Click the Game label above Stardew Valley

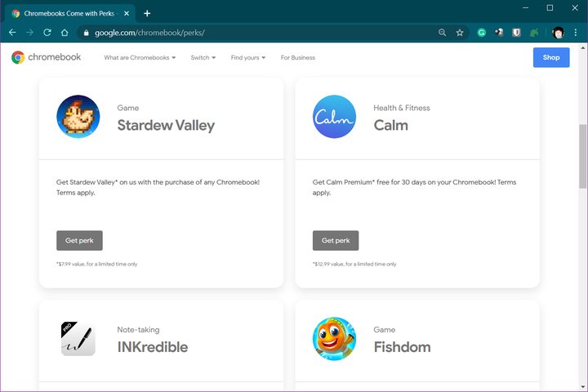128,108
